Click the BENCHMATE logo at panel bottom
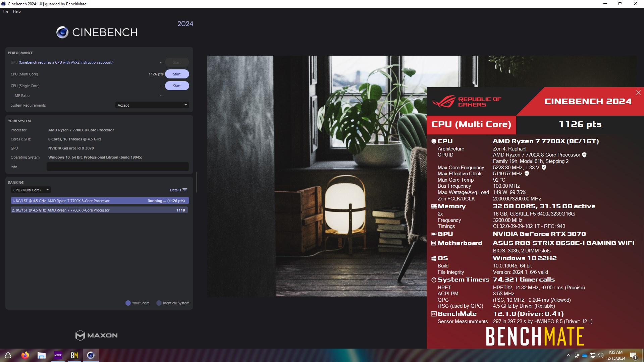The height and width of the screenshot is (362, 644). [x=535, y=337]
